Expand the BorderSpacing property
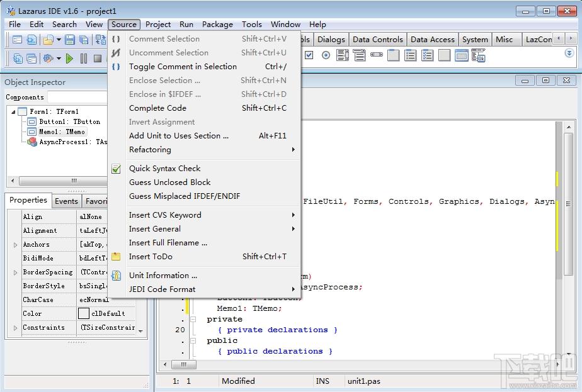Screen dimensions: 582x392 (x=15, y=272)
